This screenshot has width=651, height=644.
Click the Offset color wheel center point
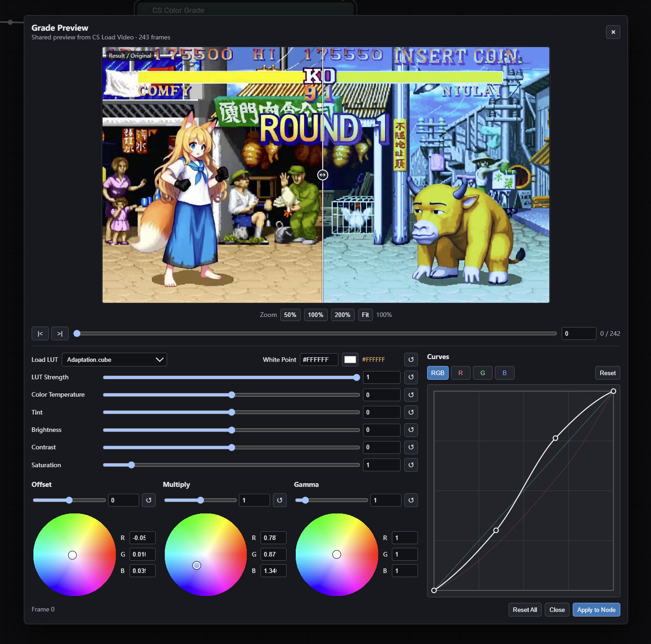[72, 555]
